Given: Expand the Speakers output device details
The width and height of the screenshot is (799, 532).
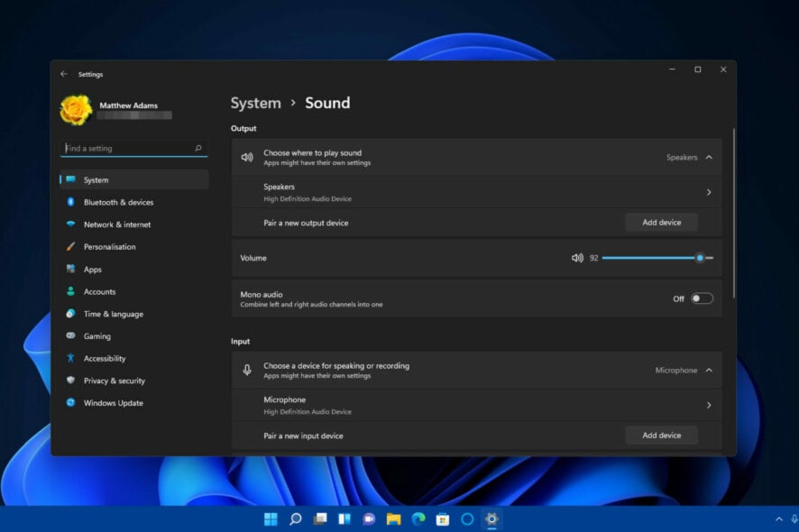Looking at the screenshot, I should [x=709, y=191].
